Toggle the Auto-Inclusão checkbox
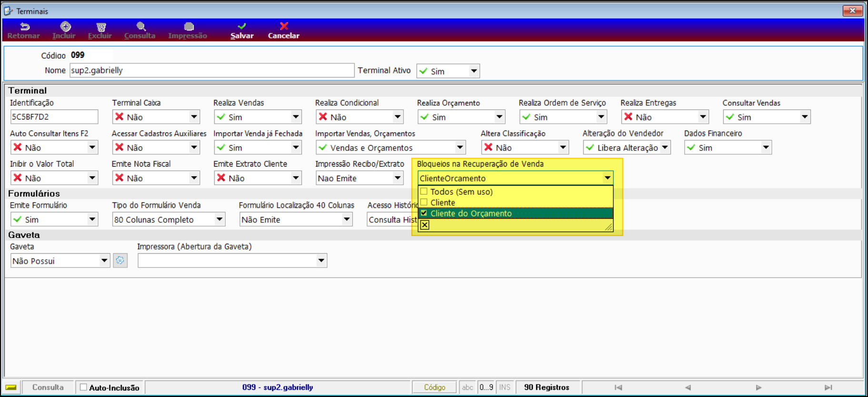This screenshot has height=397, width=868. pos(83,387)
